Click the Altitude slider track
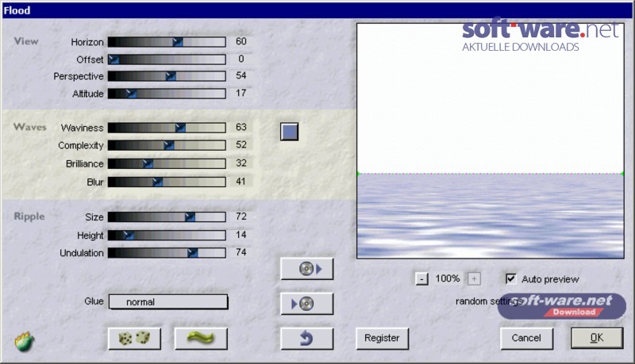Viewport: 635px width, 364px height. [167, 94]
